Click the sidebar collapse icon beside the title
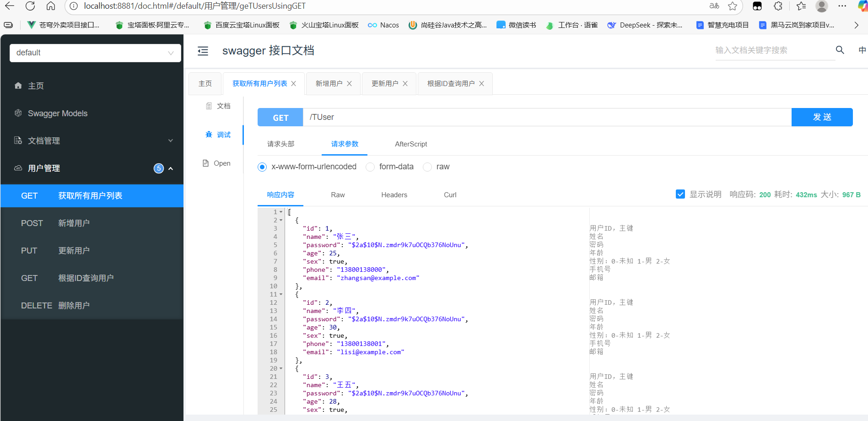This screenshot has height=421, width=868. click(x=203, y=51)
